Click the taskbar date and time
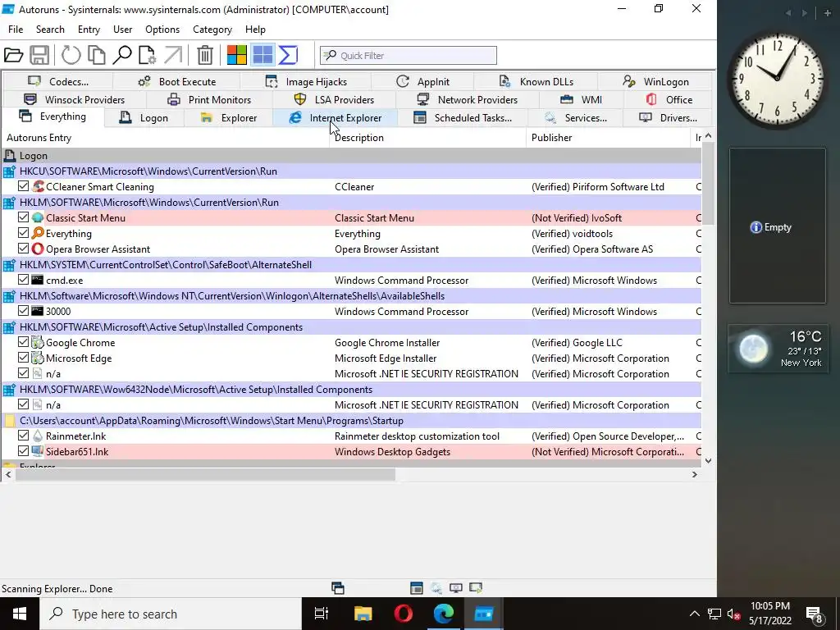This screenshot has height=630, width=840. tap(770, 614)
